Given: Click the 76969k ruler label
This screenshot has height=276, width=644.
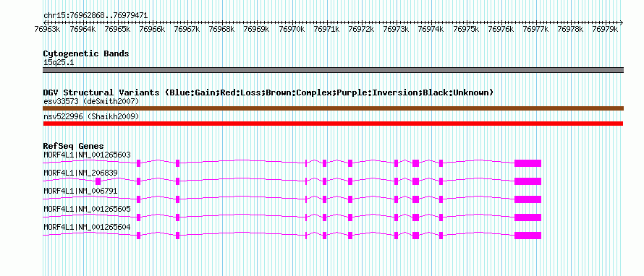Looking at the screenshot, I should 257,30.
